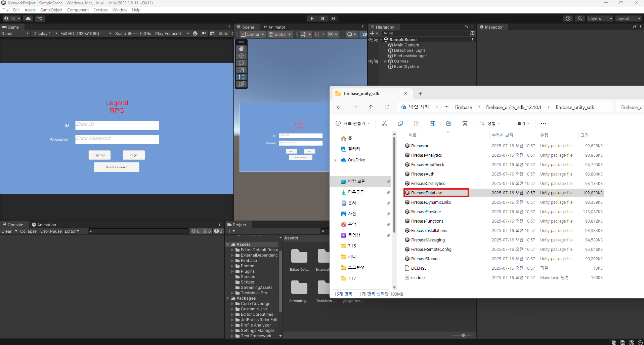Click the Cut icon in File Explorer
Viewport: 644px width, 345px height.
click(384, 123)
